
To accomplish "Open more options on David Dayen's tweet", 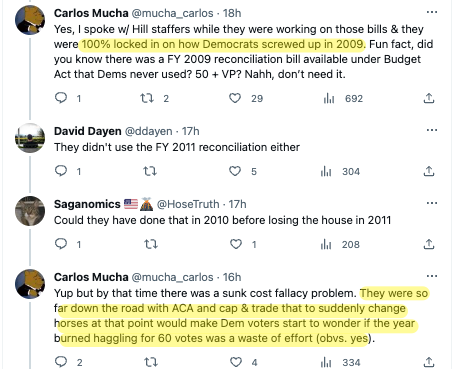I will click(x=432, y=130).
